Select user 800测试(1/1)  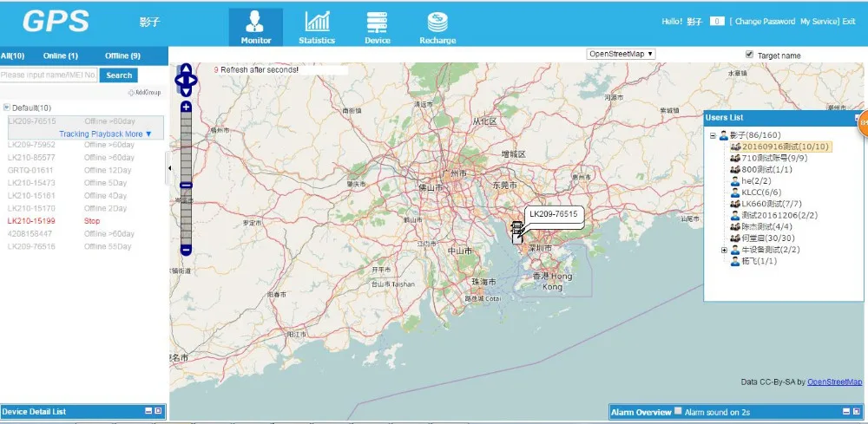coord(766,170)
